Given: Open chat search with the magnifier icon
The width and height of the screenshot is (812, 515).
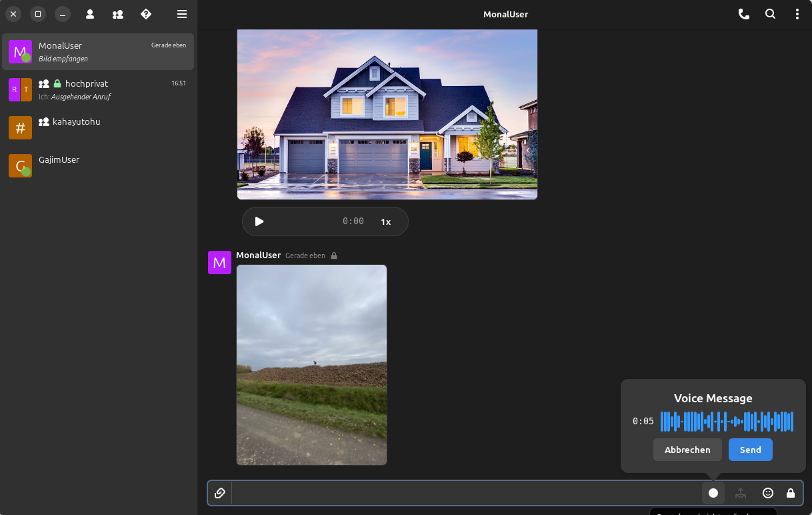Looking at the screenshot, I should coord(770,14).
